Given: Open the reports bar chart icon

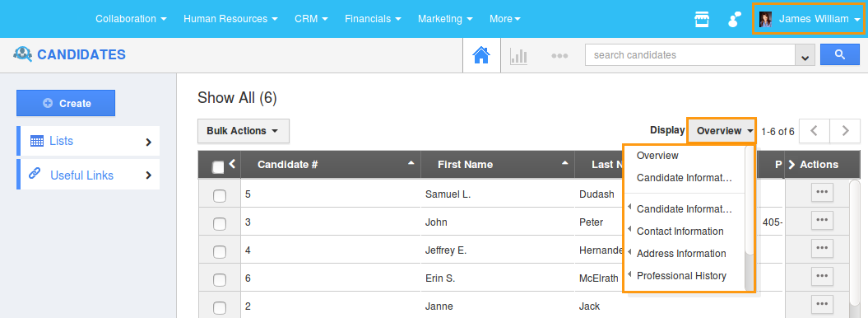Looking at the screenshot, I should [518, 55].
